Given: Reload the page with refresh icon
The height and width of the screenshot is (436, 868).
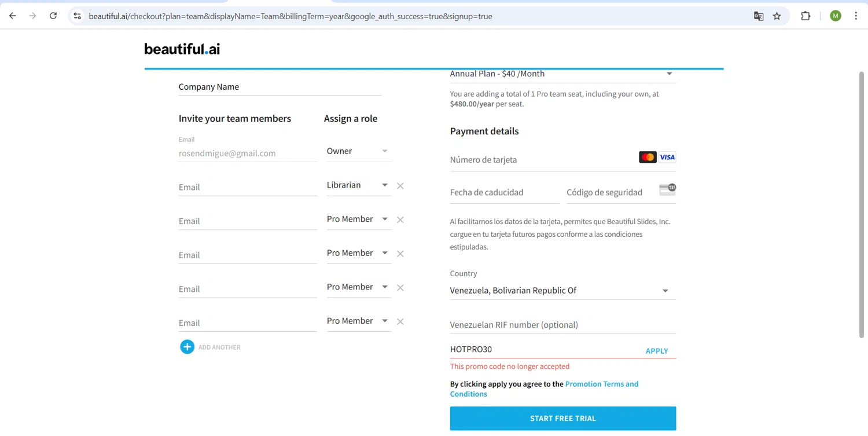Looking at the screenshot, I should click(x=53, y=16).
